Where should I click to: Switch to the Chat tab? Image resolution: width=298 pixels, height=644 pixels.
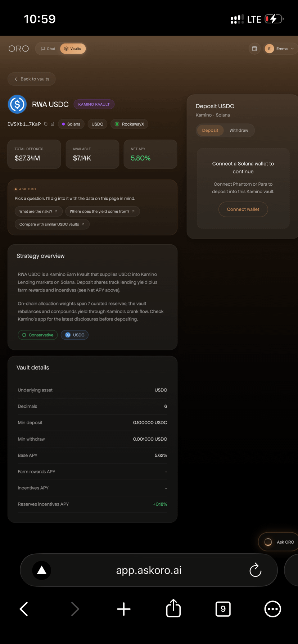[x=48, y=49]
